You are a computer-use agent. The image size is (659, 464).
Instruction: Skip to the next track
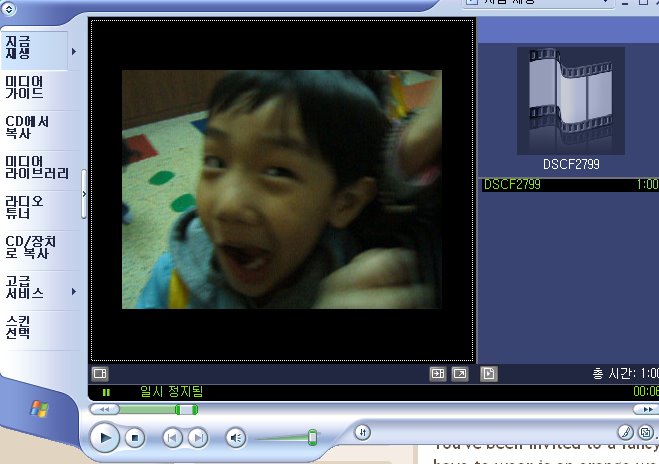[x=198, y=437]
